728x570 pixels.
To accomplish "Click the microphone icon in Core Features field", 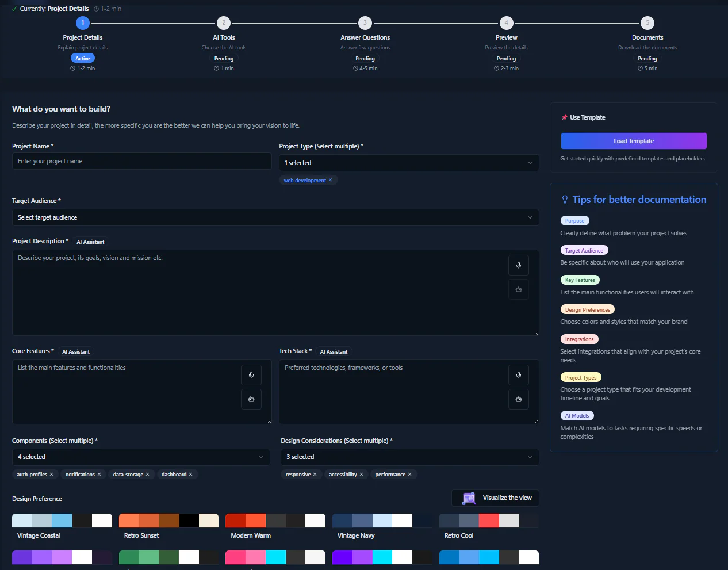I will tap(251, 375).
